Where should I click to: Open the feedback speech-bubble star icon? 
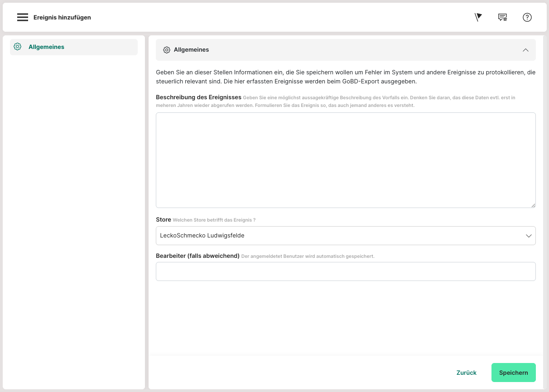click(502, 17)
